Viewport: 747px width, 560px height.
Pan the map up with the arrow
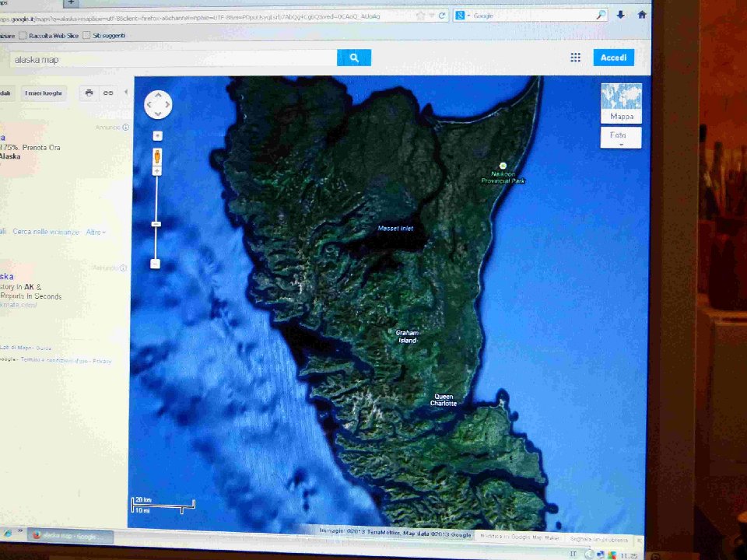tap(158, 95)
